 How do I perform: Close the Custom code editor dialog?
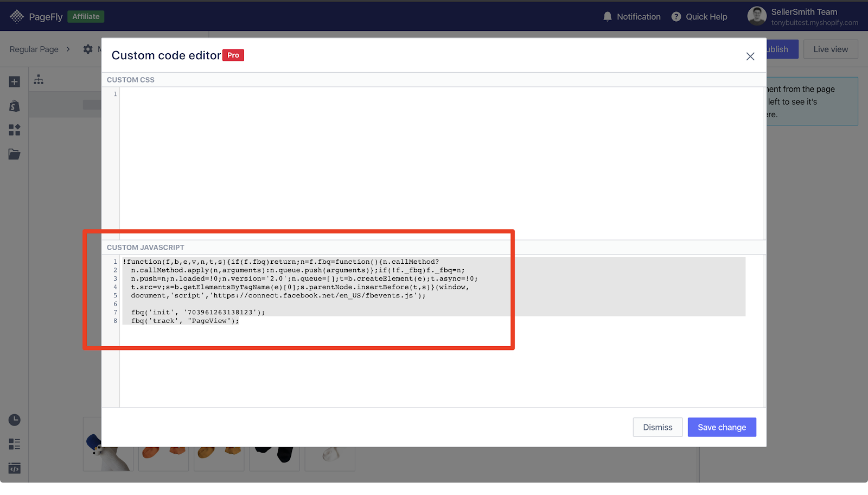[x=750, y=56]
